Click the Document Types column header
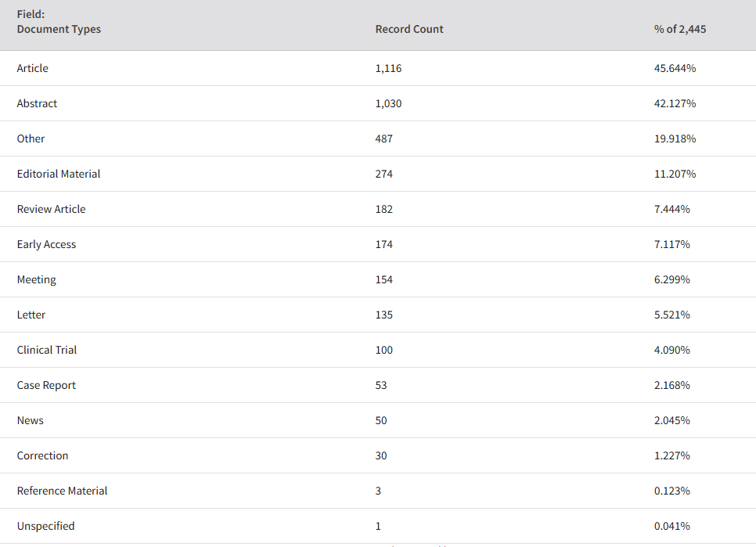 click(59, 29)
